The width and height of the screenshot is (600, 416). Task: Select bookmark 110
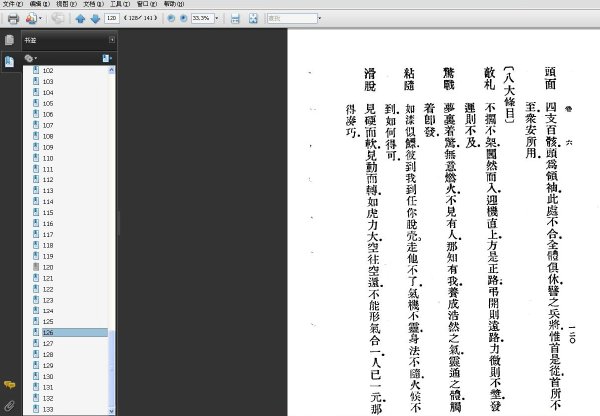click(48, 158)
